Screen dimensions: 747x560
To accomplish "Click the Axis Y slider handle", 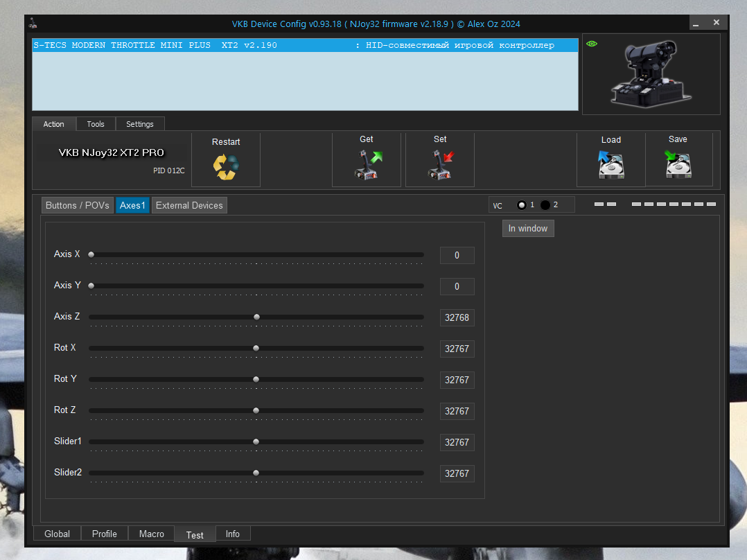I will 91,286.
